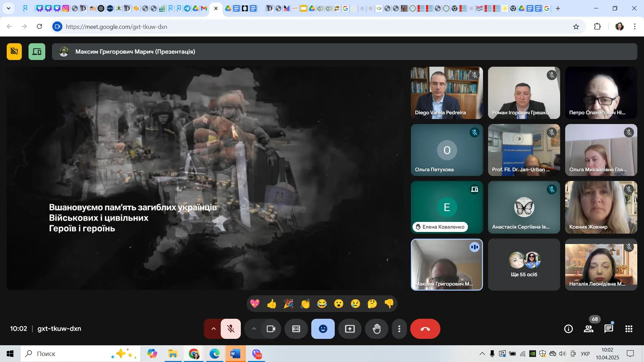Open the participants people panel
Image resolution: width=644 pixels, height=362 pixels.
589,329
